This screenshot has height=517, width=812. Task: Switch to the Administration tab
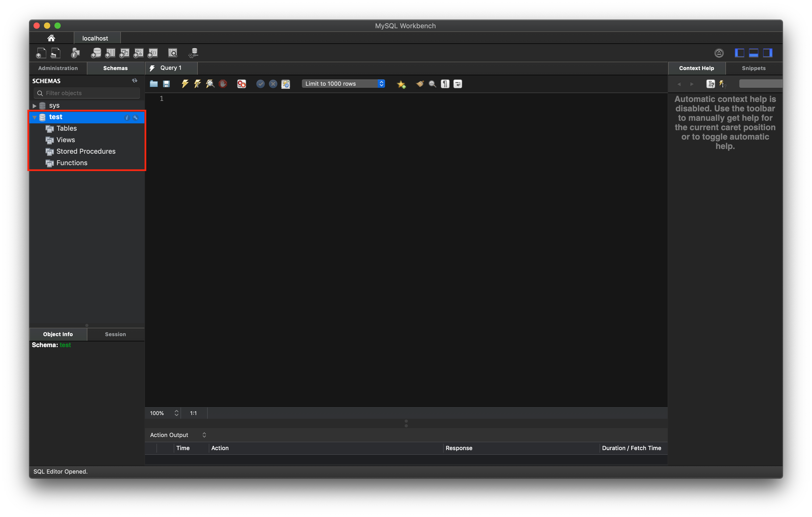click(x=58, y=68)
